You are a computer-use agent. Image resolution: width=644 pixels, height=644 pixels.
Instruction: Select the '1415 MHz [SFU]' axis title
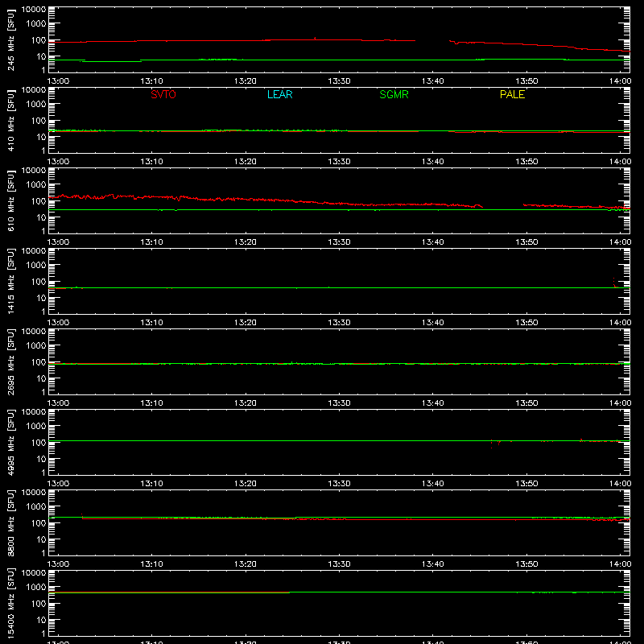click(11, 281)
